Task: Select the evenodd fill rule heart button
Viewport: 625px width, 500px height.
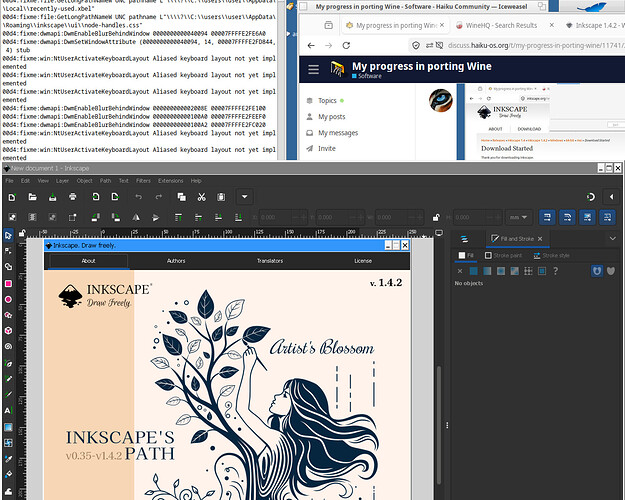Action: coord(611,271)
